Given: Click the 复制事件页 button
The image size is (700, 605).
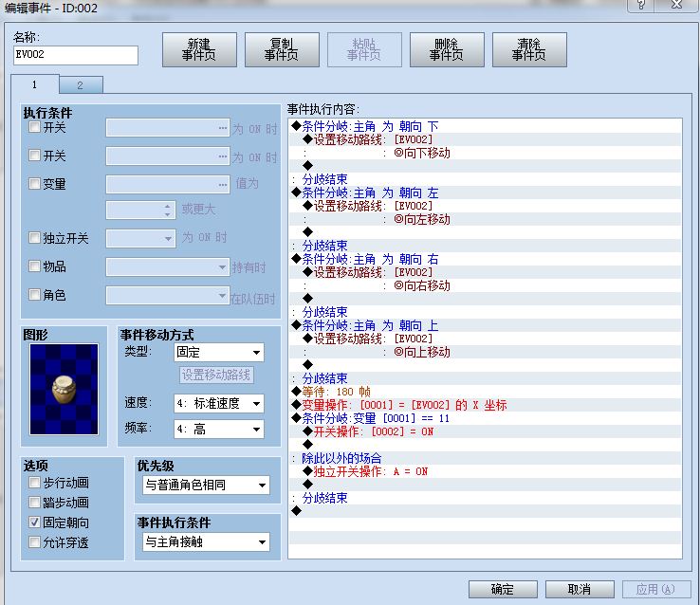Looking at the screenshot, I should click(282, 49).
